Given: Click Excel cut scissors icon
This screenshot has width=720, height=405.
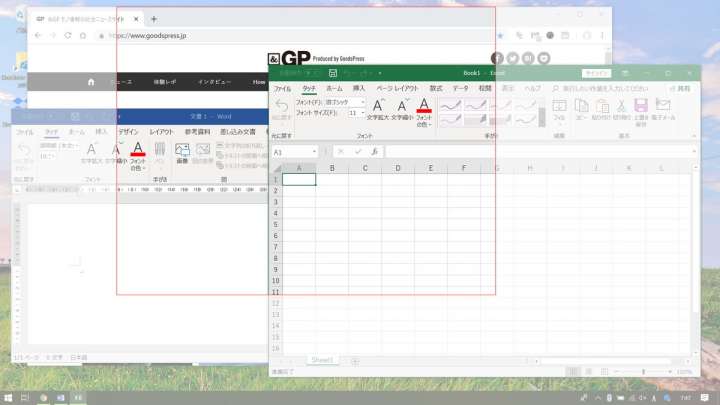Looking at the screenshot, I should coord(621,109).
